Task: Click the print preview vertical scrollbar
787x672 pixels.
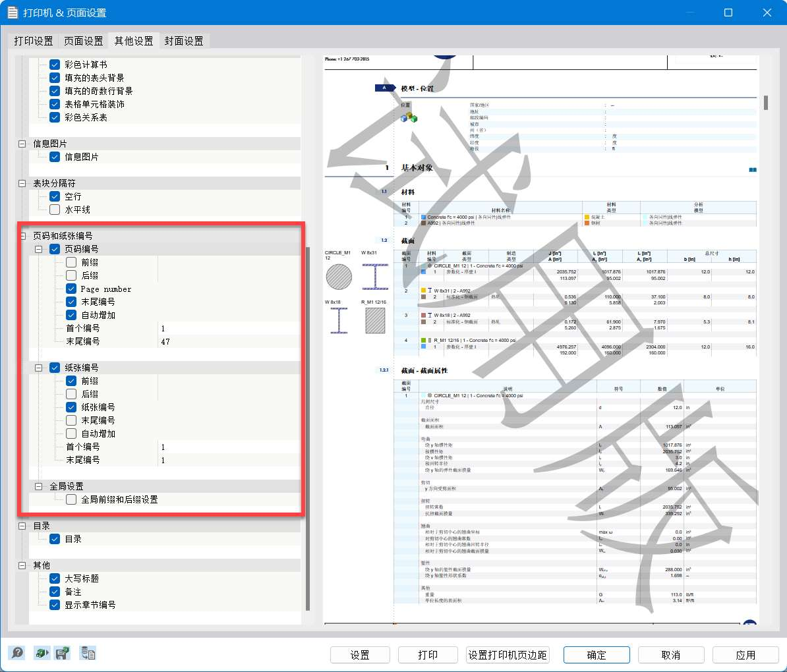Action: pos(765,102)
